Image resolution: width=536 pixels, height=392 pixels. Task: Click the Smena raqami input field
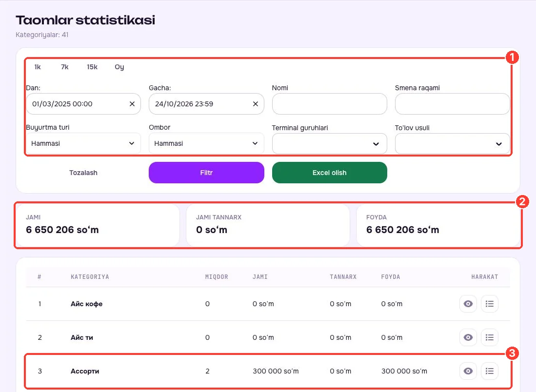(x=452, y=104)
